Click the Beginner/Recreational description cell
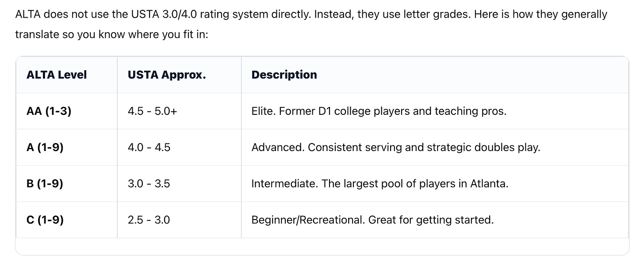Screen dimensions: 644x261 click(x=435, y=219)
